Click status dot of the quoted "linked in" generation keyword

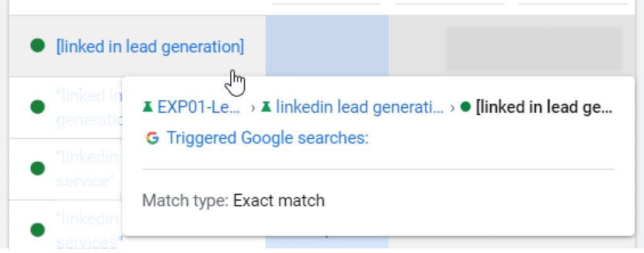click(38, 106)
